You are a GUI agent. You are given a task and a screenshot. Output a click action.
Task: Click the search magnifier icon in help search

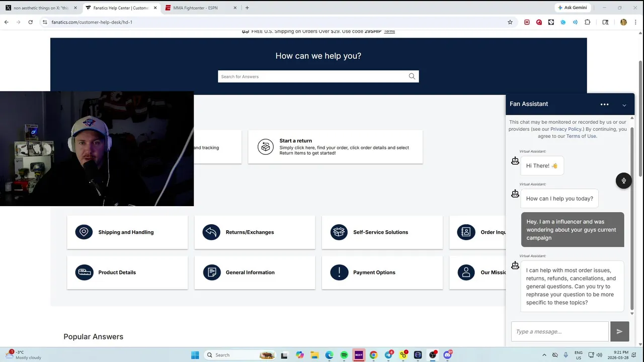point(412,76)
